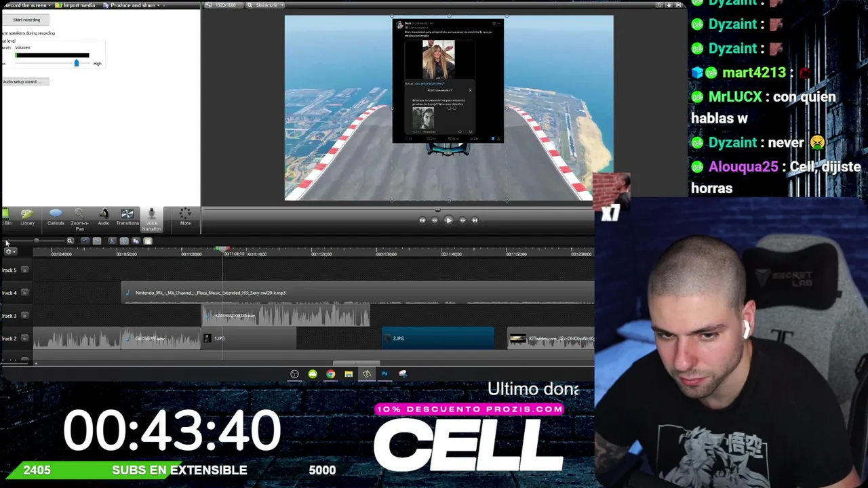Jump to next clip in preview
Viewport: 868px width, 488px height.
tap(475, 220)
